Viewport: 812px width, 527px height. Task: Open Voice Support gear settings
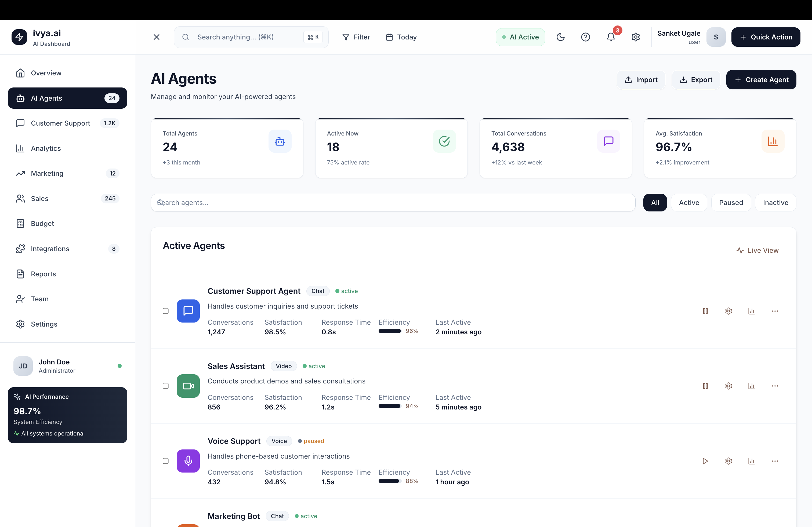click(x=728, y=461)
